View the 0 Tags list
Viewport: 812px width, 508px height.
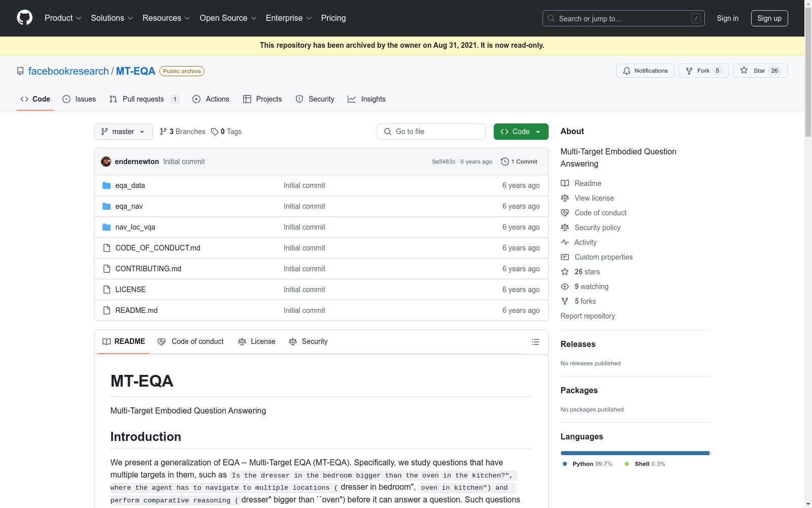(x=226, y=132)
